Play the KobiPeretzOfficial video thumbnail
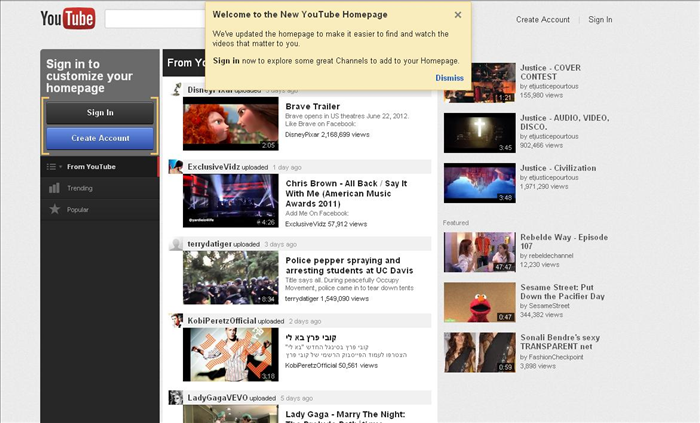700x423 pixels. coord(231,355)
